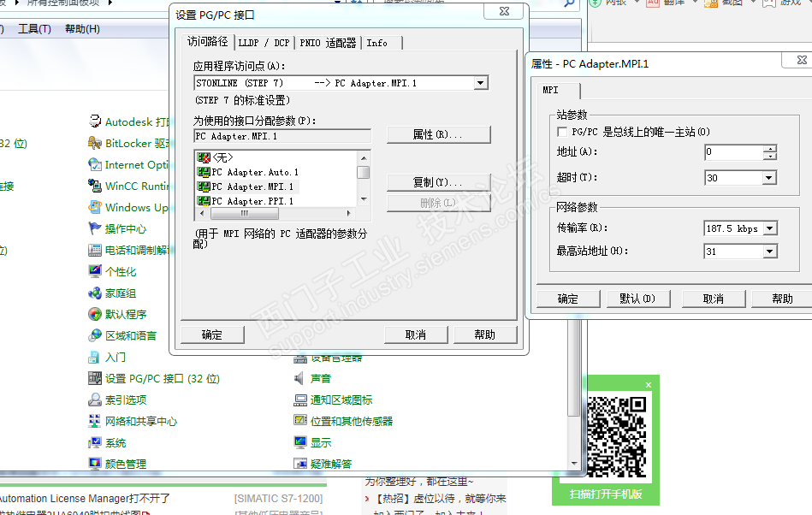Click 为使用的接口分配参数 text field
The width and height of the screenshot is (812, 515).
click(x=282, y=136)
